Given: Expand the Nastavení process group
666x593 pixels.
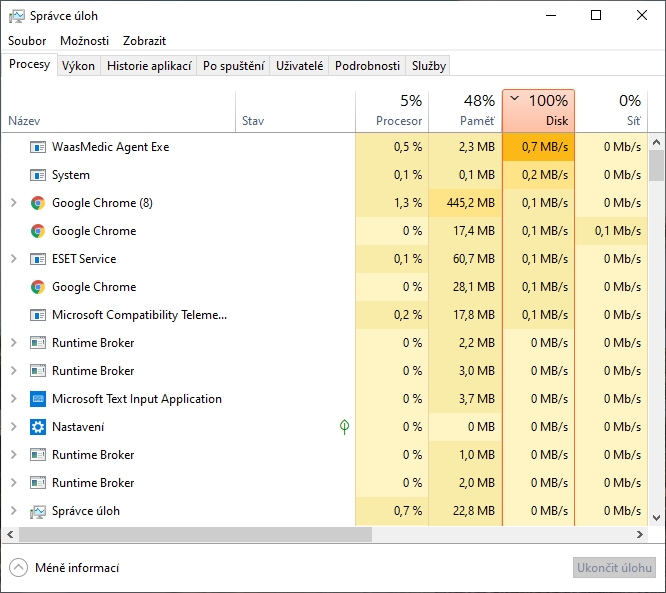Looking at the screenshot, I should tap(14, 427).
